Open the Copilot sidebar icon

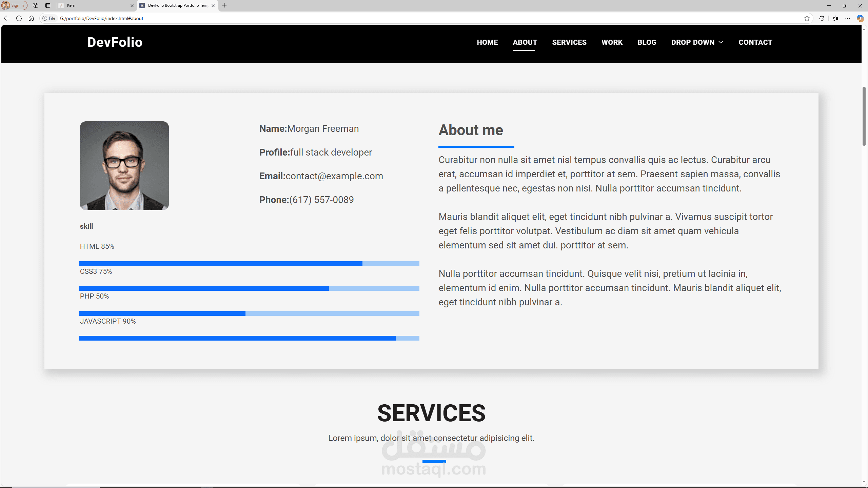coord(860,18)
